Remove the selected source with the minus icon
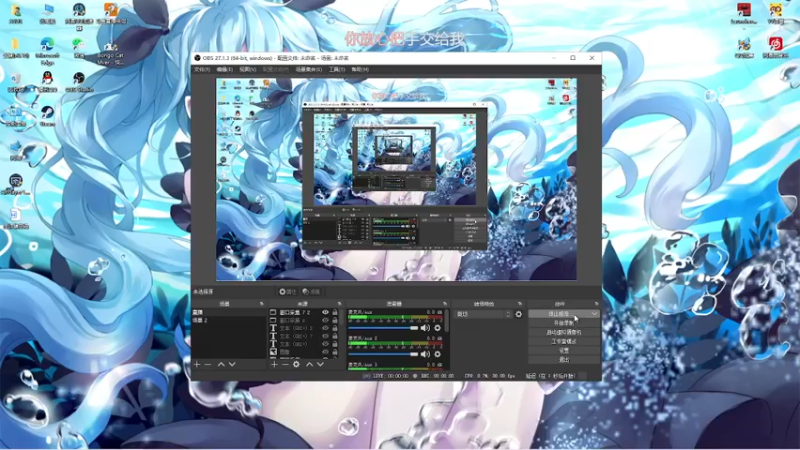 (x=285, y=364)
